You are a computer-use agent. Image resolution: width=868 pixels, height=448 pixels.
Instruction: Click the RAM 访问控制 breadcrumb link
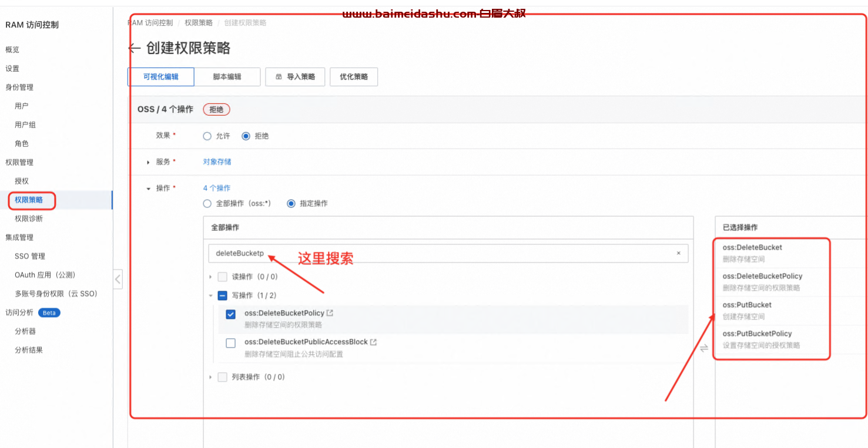150,22
